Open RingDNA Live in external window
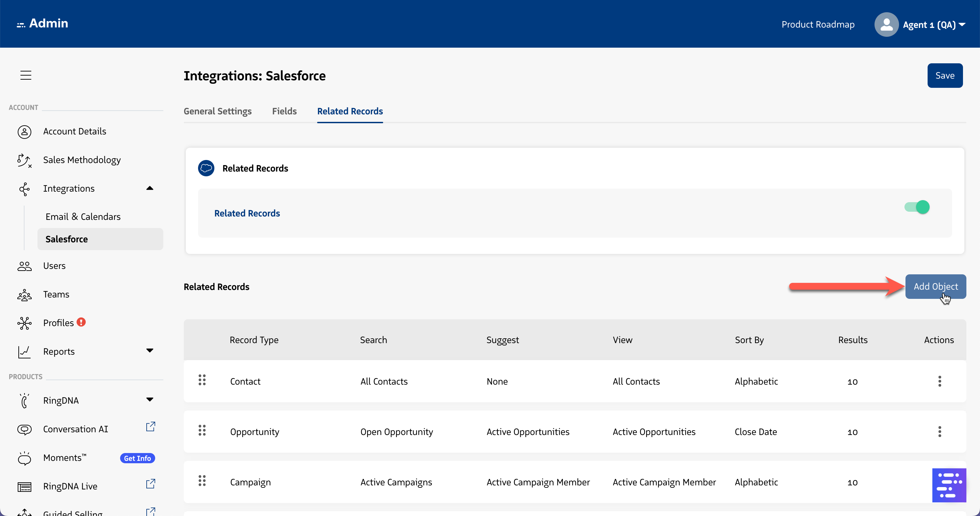Screen dimensions: 980x516 click(x=151, y=484)
